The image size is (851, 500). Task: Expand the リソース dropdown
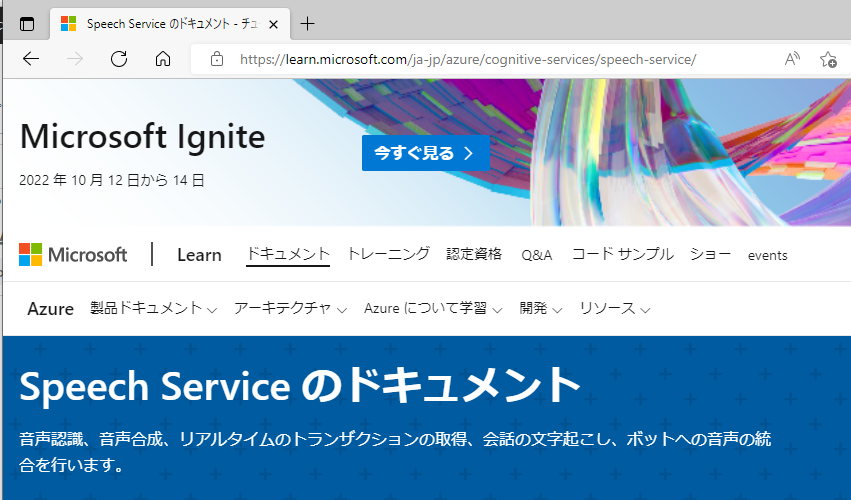(x=614, y=308)
